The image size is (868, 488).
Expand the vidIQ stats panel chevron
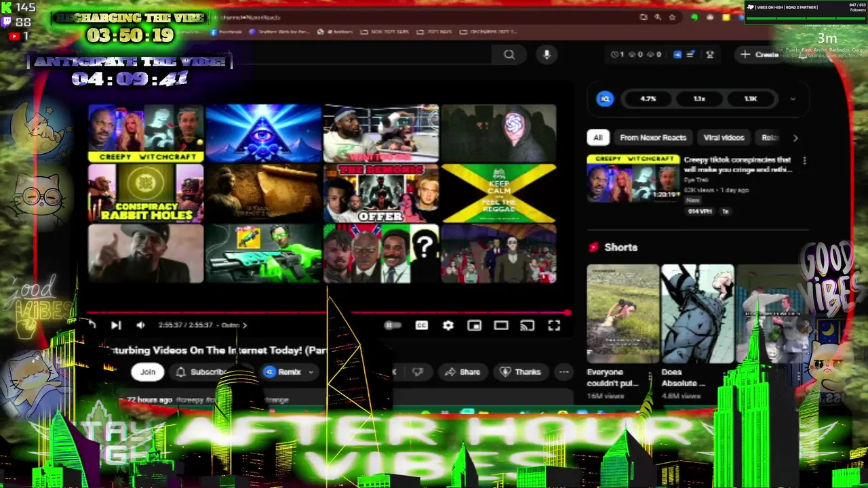point(792,99)
